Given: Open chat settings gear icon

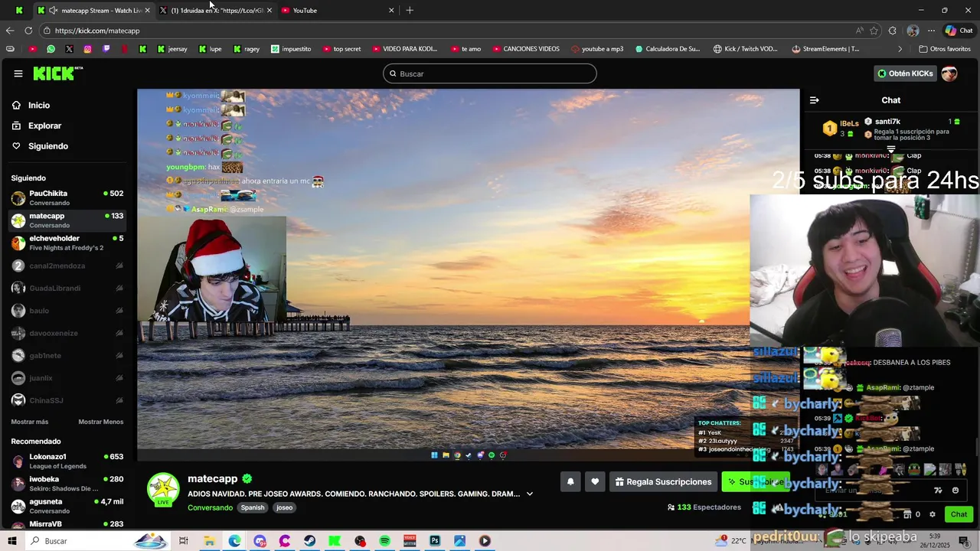Looking at the screenshot, I should [933, 514].
